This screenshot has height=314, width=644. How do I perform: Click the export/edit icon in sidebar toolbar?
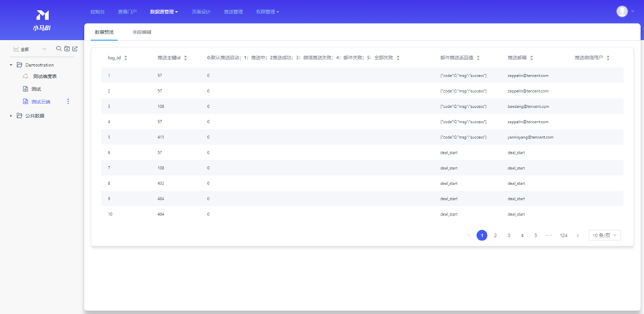tap(75, 50)
